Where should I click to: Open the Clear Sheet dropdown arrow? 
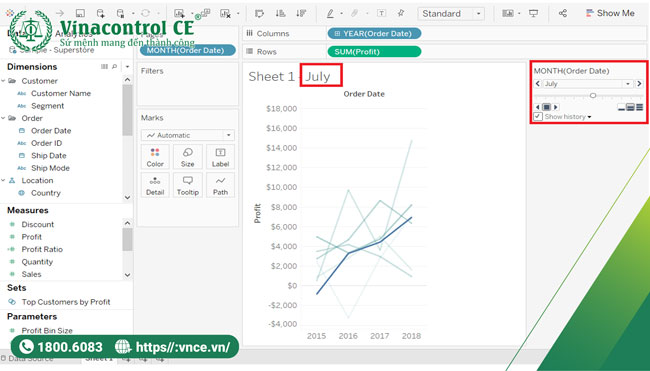click(238, 14)
